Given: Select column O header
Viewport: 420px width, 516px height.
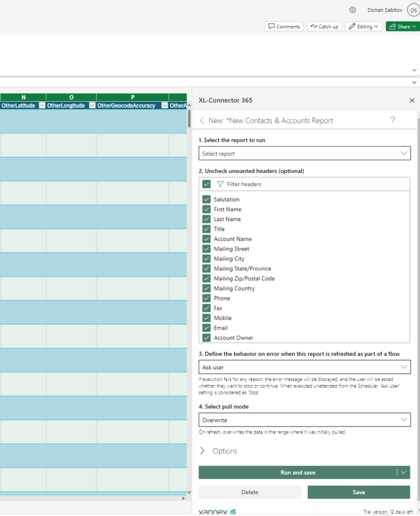Looking at the screenshot, I should (71, 97).
